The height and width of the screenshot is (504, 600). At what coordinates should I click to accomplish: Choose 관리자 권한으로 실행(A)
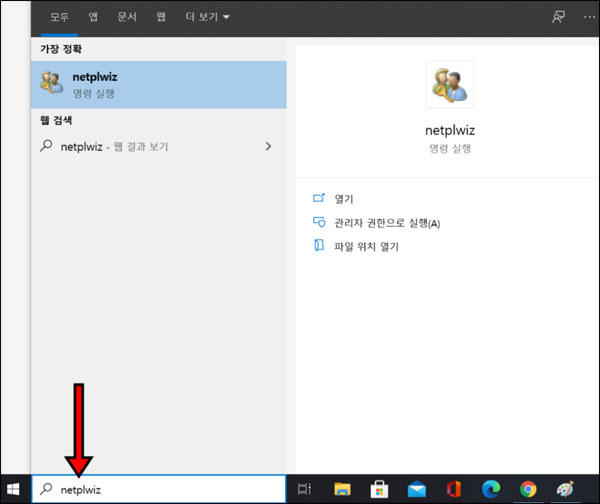pyautogui.click(x=387, y=223)
